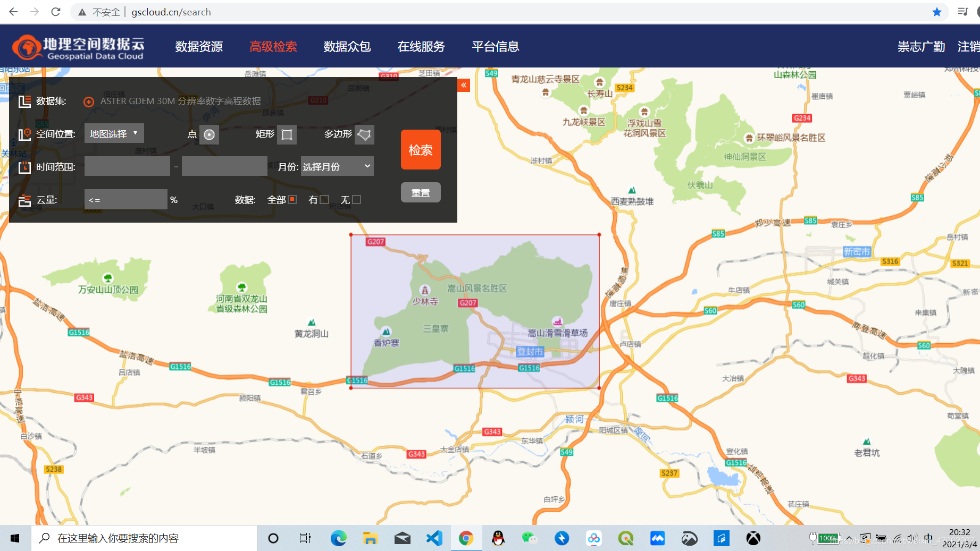The width and height of the screenshot is (980, 551).
Task: Click the browser address bar URL
Action: [171, 12]
